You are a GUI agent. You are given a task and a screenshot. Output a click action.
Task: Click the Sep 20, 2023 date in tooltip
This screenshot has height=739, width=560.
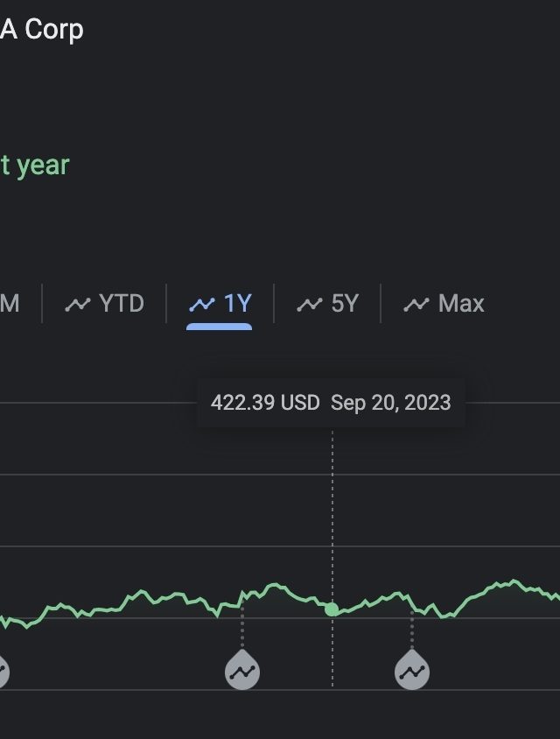click(x=391, y=403)
